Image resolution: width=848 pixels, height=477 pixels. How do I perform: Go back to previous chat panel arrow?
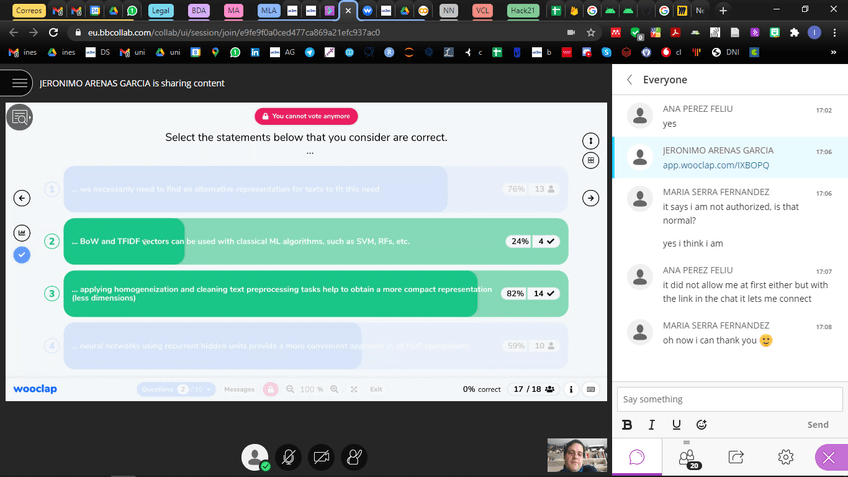click(x=630, y=80)
